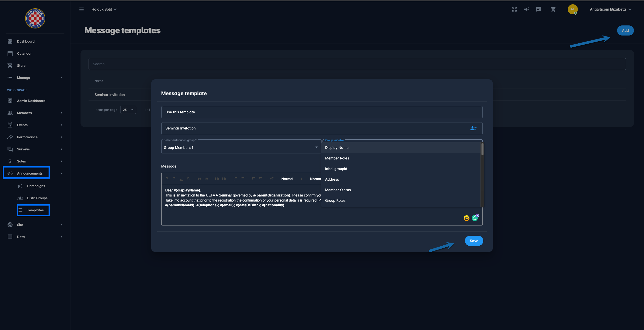
Task: Toggle underline formatting in message editor
Action: pos(181,179)
